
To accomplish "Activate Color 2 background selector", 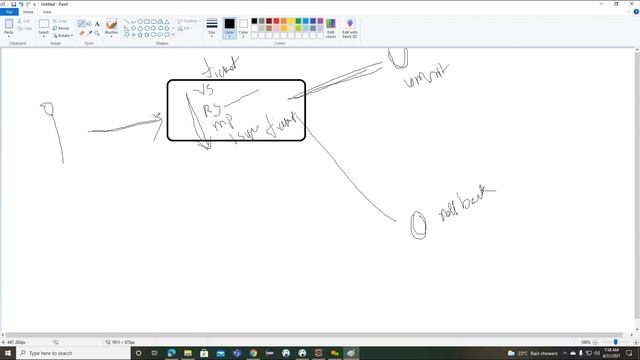I will 243,28.
